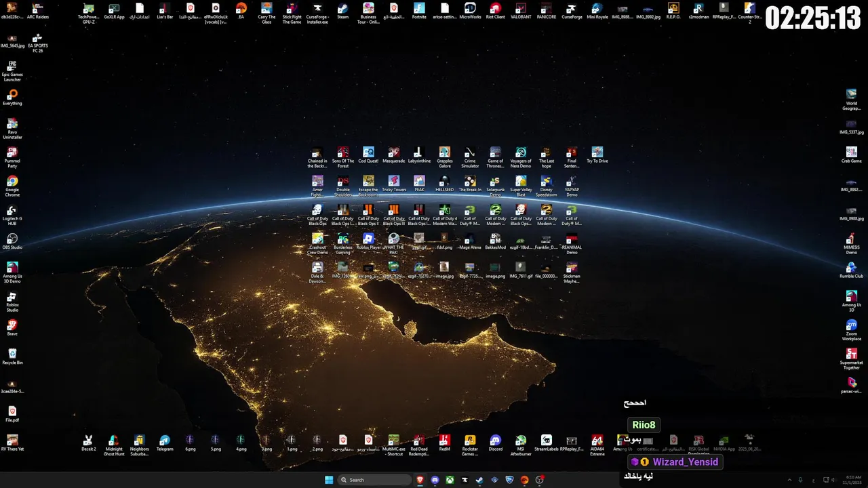
Task: Open the Tricky Towers shortcut
Action: point(394,184)
